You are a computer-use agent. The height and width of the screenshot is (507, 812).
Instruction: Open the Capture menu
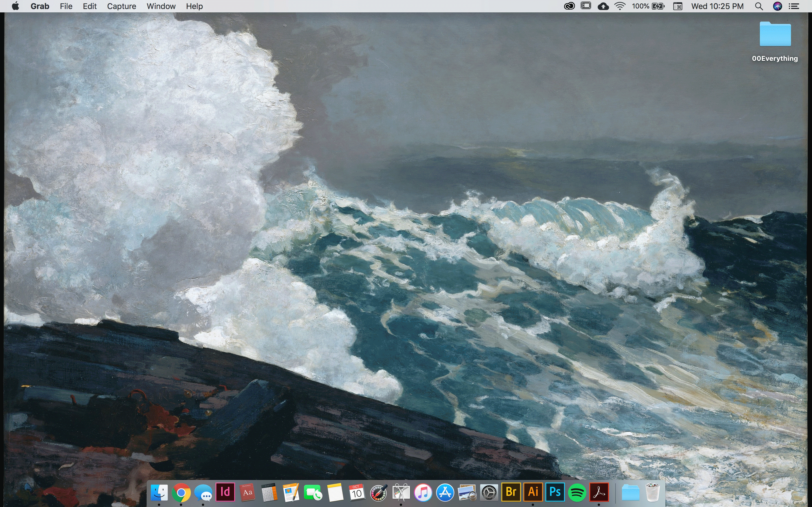click(x=122, y=6)
